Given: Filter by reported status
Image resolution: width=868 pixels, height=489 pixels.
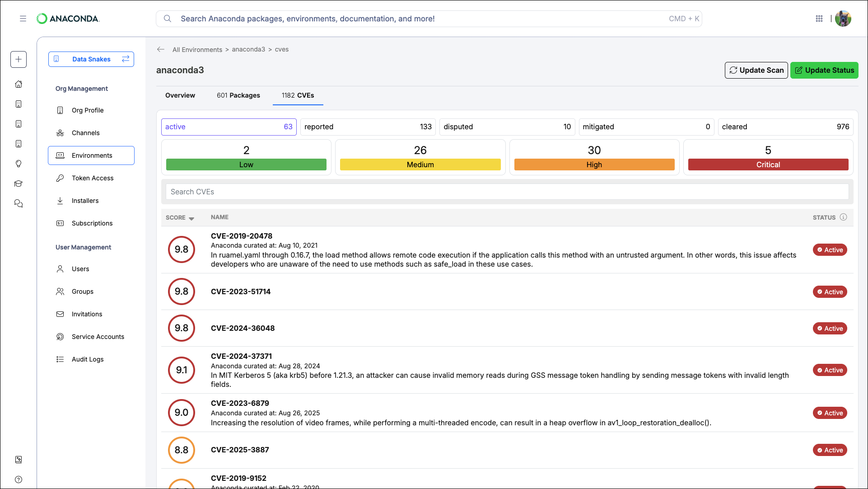Looking at the screenshot, I should (368, 127).
